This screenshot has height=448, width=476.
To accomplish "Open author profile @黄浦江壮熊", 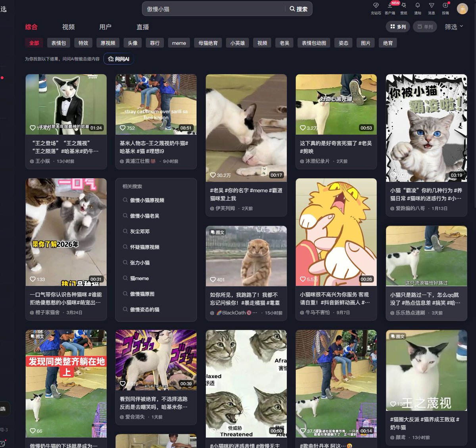I will (x=138, y=161).
